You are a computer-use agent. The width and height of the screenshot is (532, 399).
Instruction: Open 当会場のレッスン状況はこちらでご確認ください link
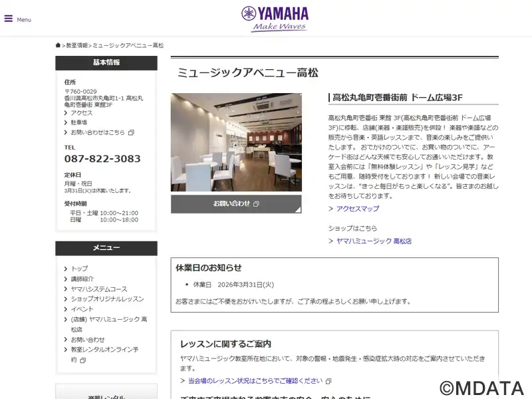[x=255, y=381]
